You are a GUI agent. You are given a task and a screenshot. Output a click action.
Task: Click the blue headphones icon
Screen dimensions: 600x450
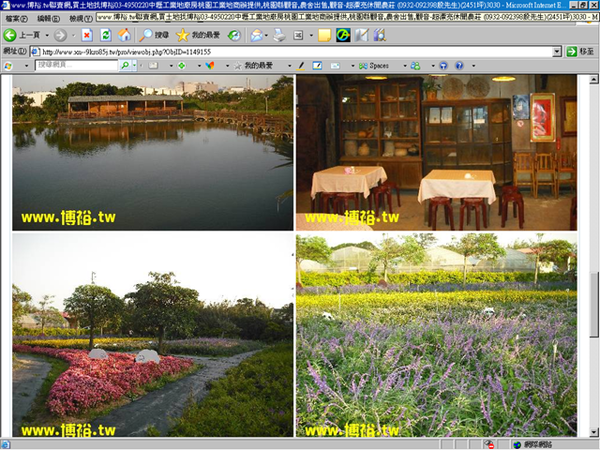pyautogui.click(x=443, y=66)
